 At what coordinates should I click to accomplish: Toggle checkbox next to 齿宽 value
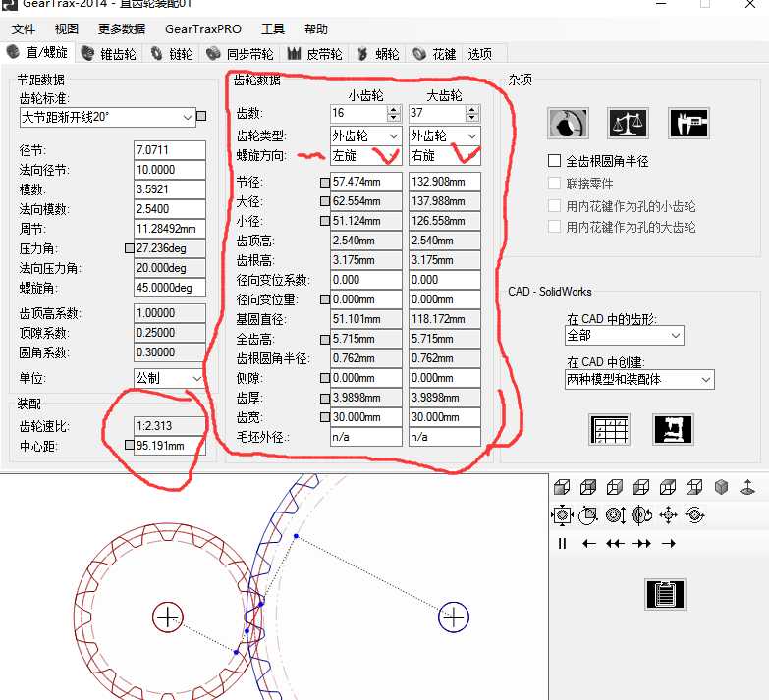tap(325, 417)
